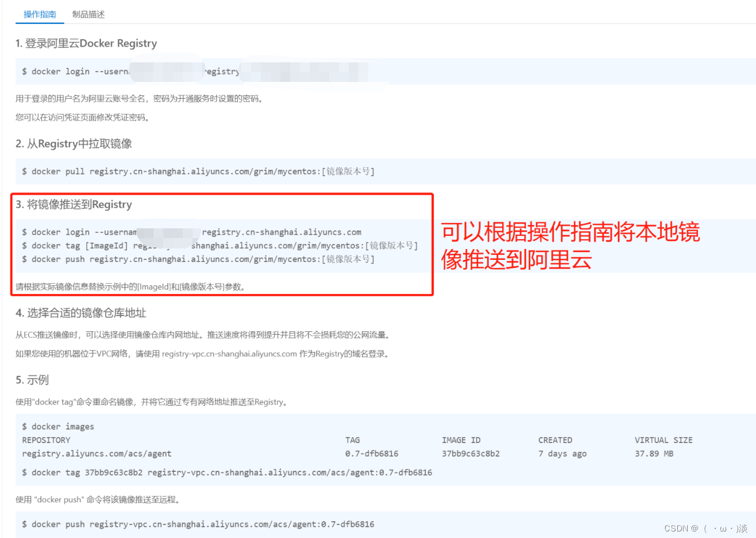756x538 pixels.
Task: Click the 0.7-dfb6816 tag value in table
Action: pyautogui.click(x=371, y=454)
